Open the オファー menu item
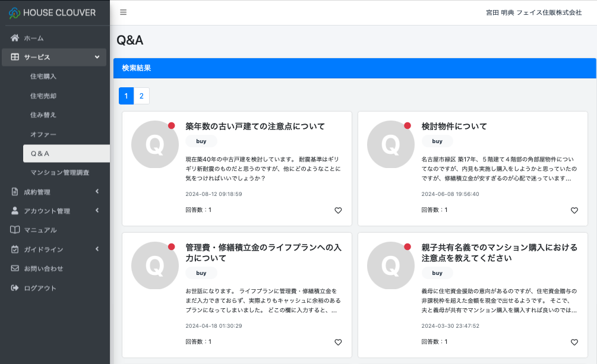This screenshot has width=597, height=364. 43,134
